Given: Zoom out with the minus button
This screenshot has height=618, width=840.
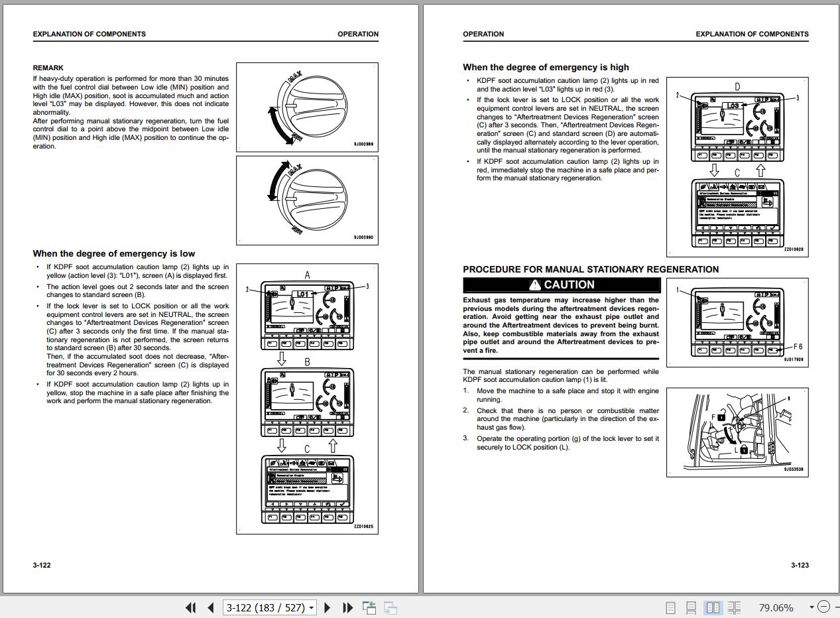Looking at the screenshot, I should tap(823, 607).
